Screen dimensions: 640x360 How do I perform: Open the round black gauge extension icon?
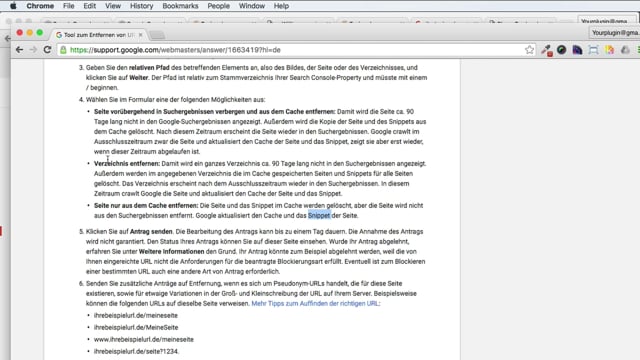coord(562,50)
